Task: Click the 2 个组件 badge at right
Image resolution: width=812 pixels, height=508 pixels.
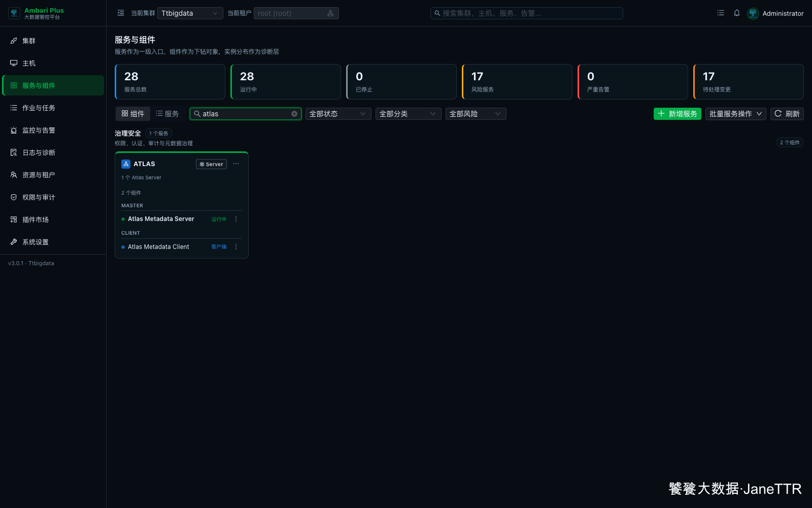Action: 790,142
